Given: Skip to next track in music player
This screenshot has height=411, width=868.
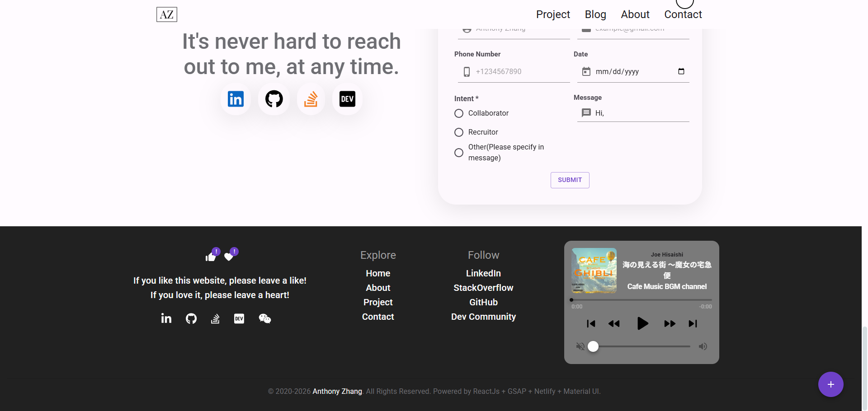Looking at the screenshot, I should tap(693, 323).
